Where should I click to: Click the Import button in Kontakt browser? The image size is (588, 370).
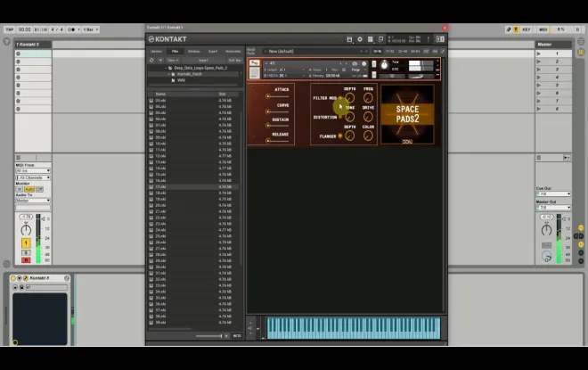(203, 60)
